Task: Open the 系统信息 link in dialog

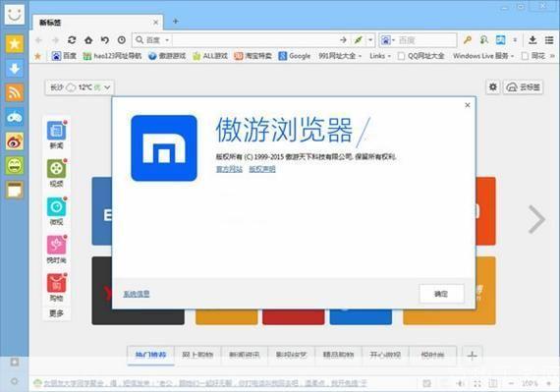Action: pyautogui.click(x=137, y=294)
